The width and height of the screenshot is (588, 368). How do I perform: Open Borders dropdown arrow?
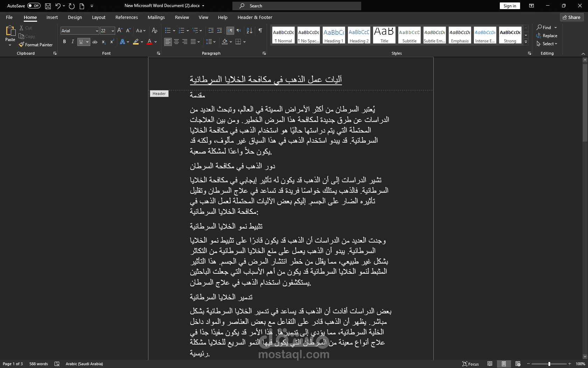(244, 42)
